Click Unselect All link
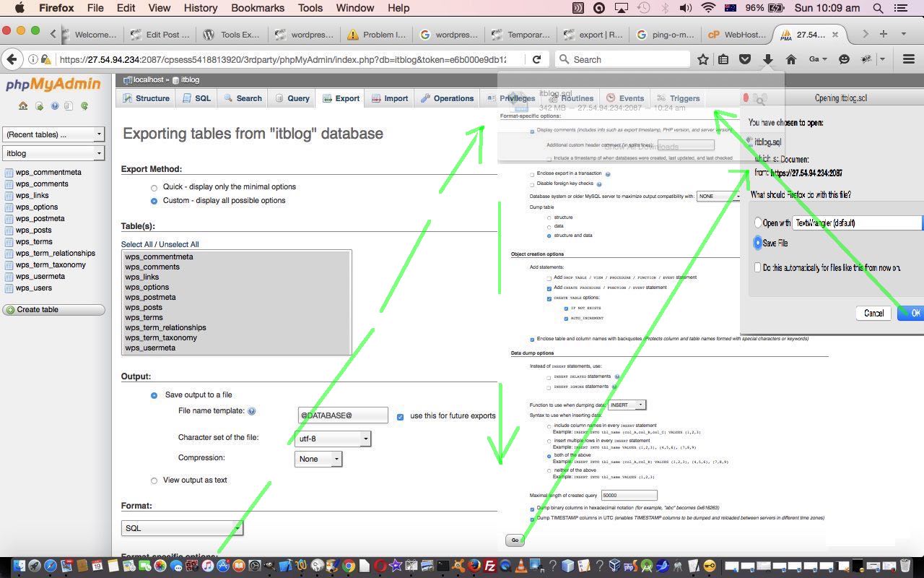Image resolution: width=924 pixels, height=578 pixels. pos(179,245)
